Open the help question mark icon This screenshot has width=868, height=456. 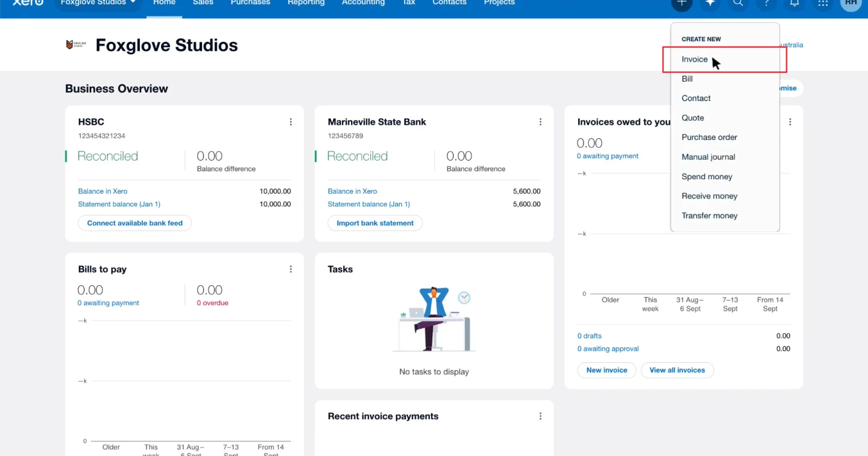click(x=766, y=3)
